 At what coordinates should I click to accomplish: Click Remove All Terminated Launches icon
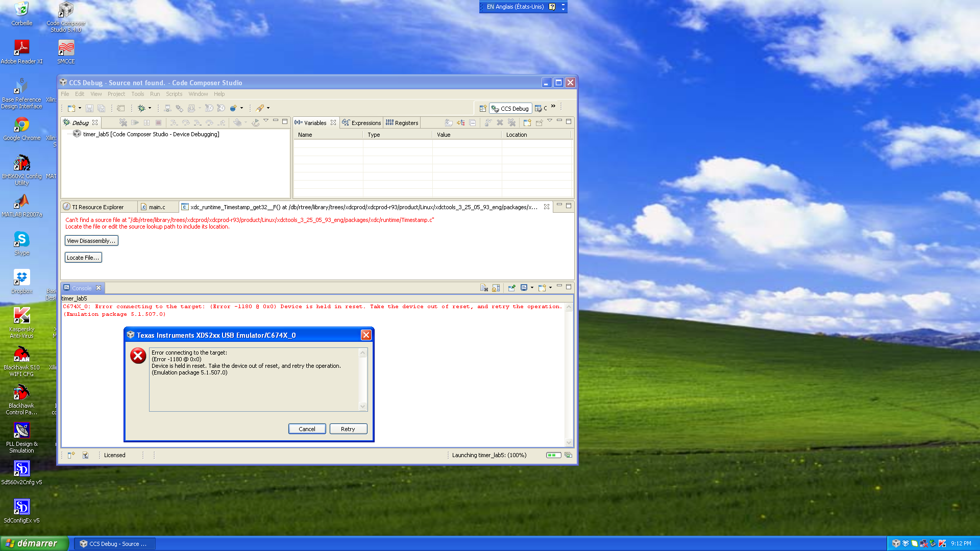123,122
